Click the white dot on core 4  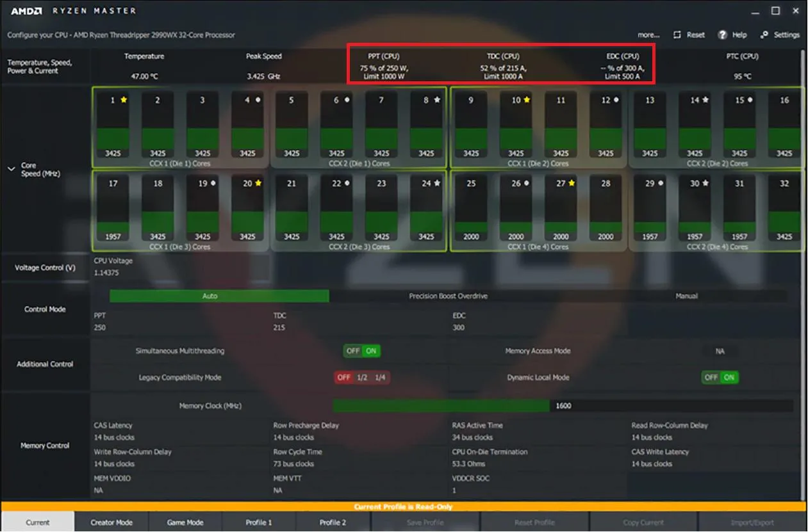[258, 100]
